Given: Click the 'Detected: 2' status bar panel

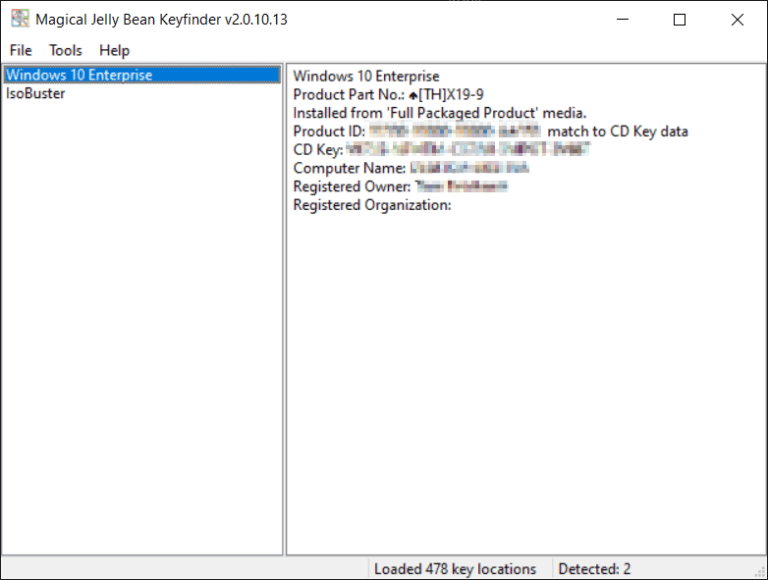Looking at the screenshot, I should (594, 569).
